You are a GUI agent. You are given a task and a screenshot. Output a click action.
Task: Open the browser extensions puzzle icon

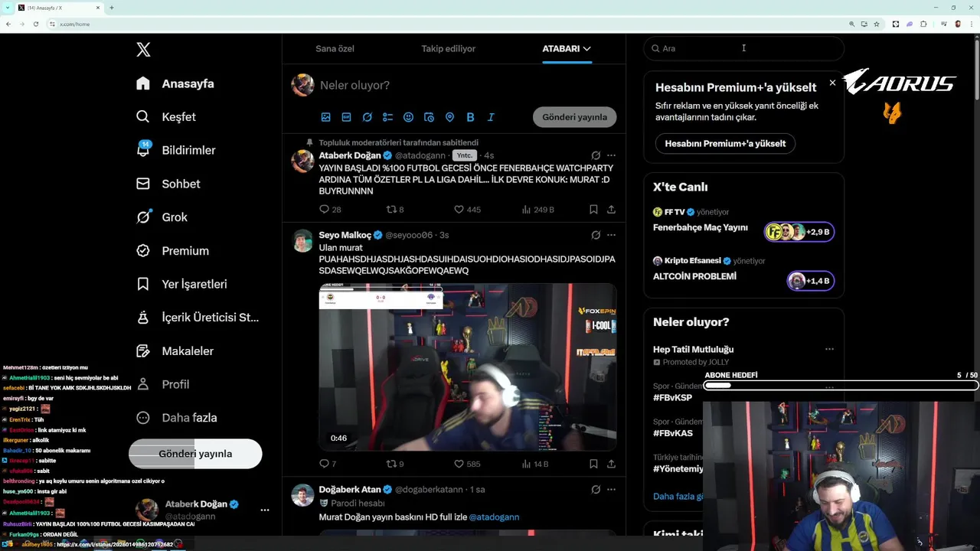(923, 24)
